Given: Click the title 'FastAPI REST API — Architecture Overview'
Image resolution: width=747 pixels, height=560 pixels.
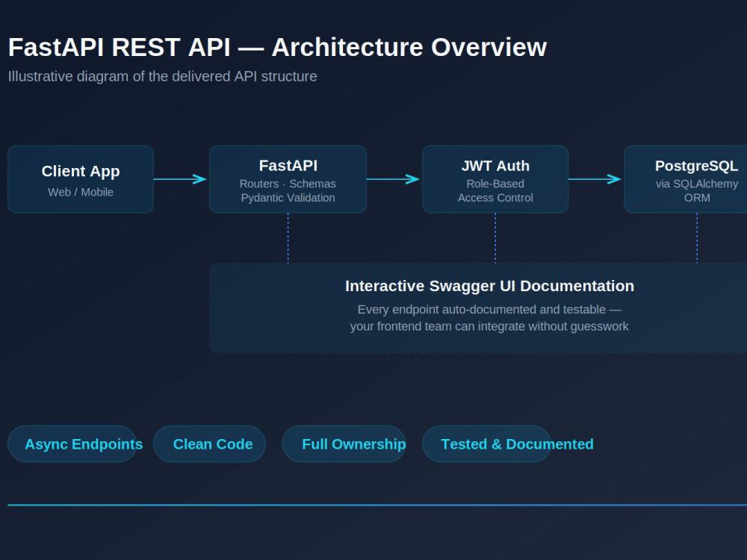Looking at the screenshot, I should point(277,47).
